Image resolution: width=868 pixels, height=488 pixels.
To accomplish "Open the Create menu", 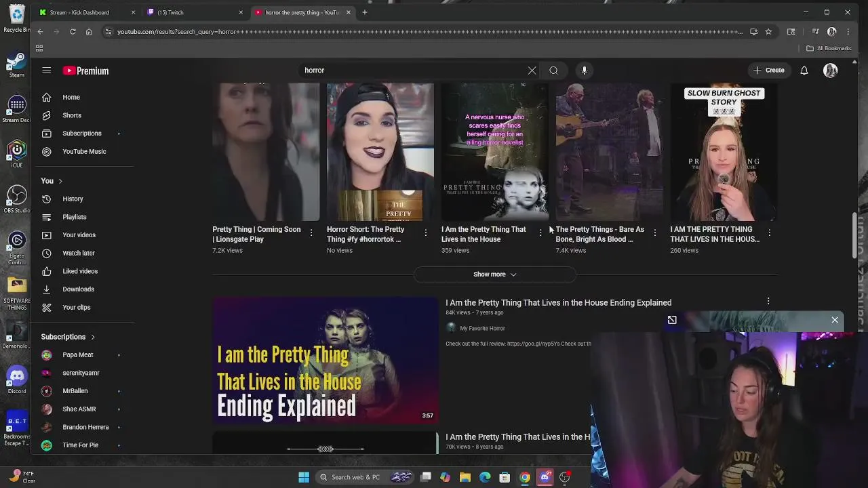I will pos(768,70).
